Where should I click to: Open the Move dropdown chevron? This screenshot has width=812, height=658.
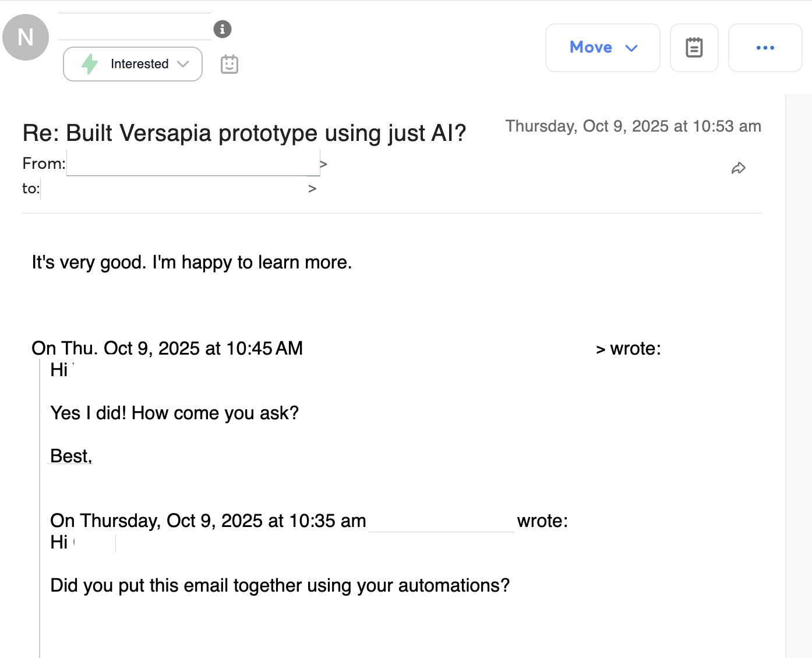click(x=633, y=48)
